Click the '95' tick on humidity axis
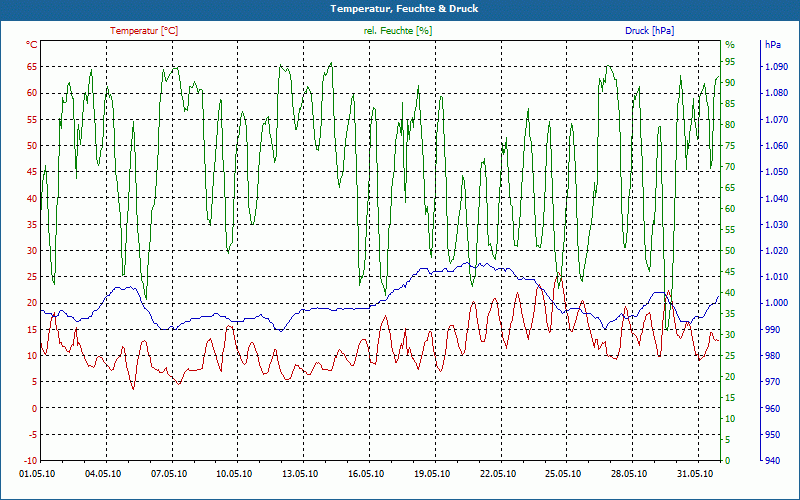The image size is (800, 500). pyautogui.click(x=730, y=62)
